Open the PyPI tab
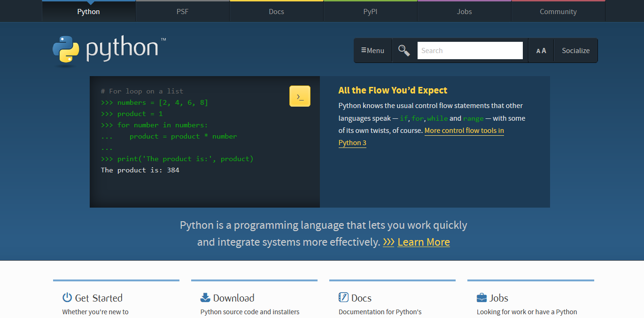Screen dimensions: 644x318 (x=370, y=11)
